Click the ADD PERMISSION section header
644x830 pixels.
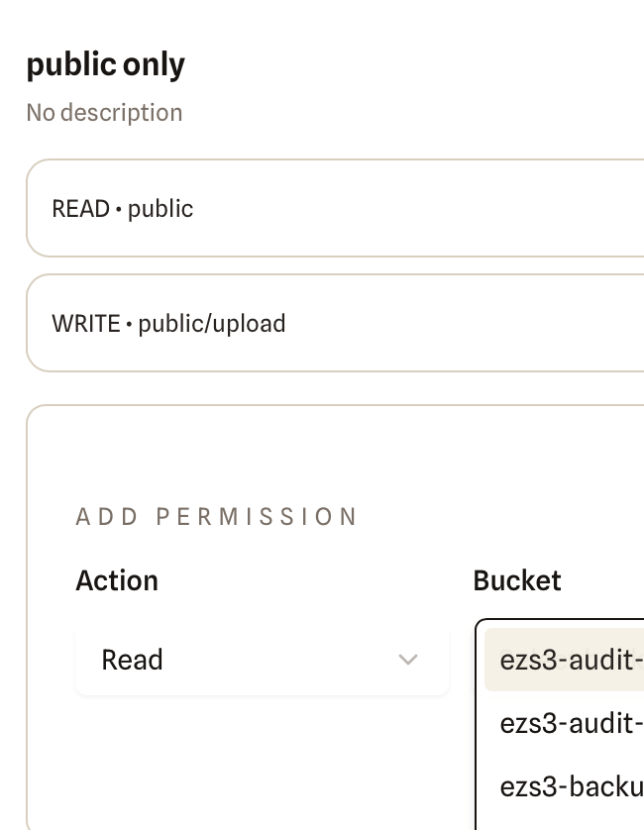point(218,516)
